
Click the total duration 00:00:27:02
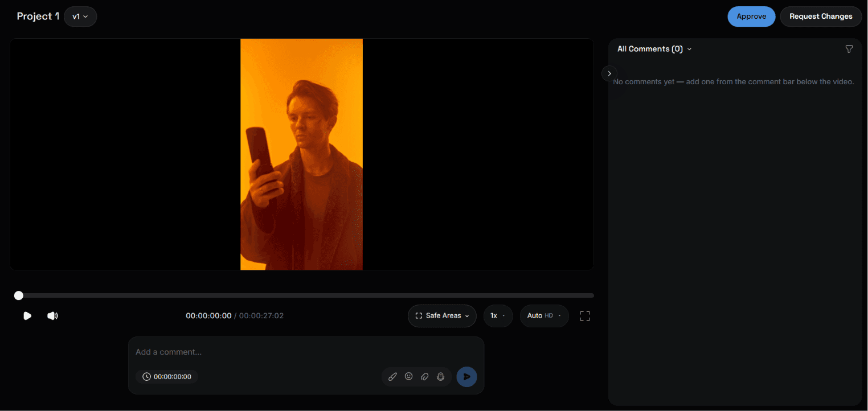tap(261, 316)
